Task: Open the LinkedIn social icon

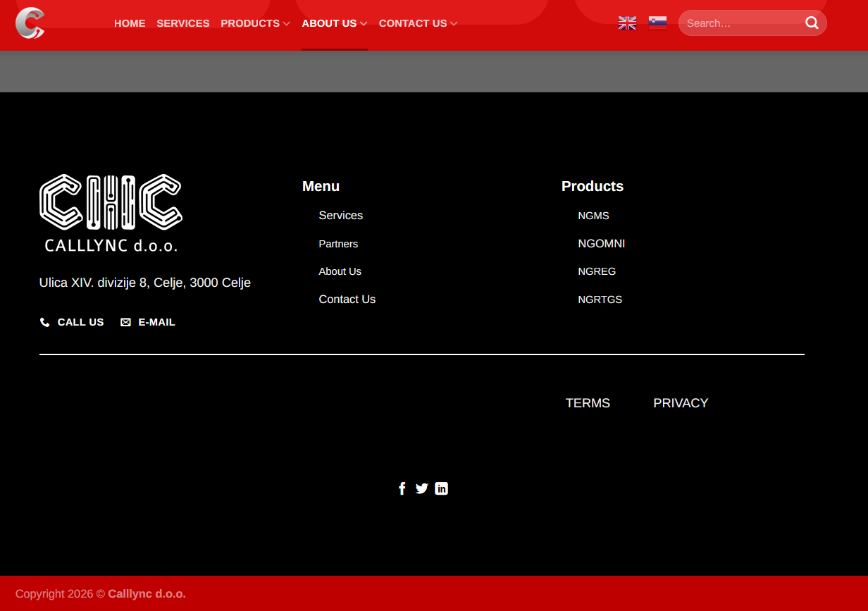Action: pyautogui.click(x=441, y=488)
